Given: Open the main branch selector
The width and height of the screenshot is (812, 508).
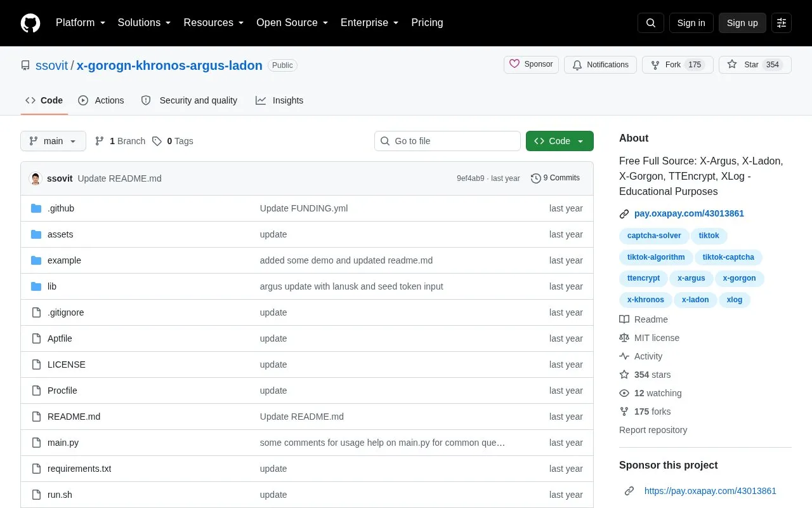Looking at the screenshot, I should coord(53,141).
